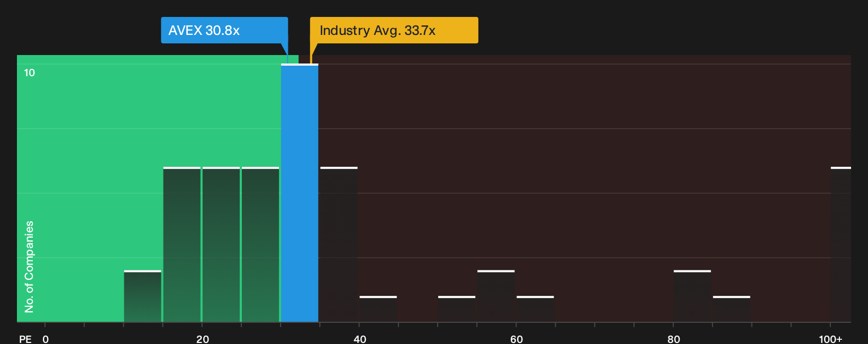
Task: Click the 'PE' axis label
Action: point(25,339)
